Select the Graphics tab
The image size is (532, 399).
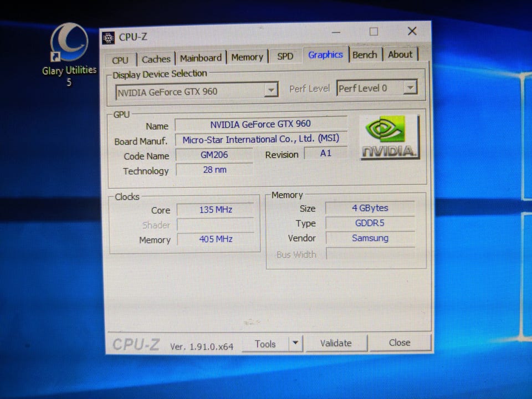click(x=326, y=55)
